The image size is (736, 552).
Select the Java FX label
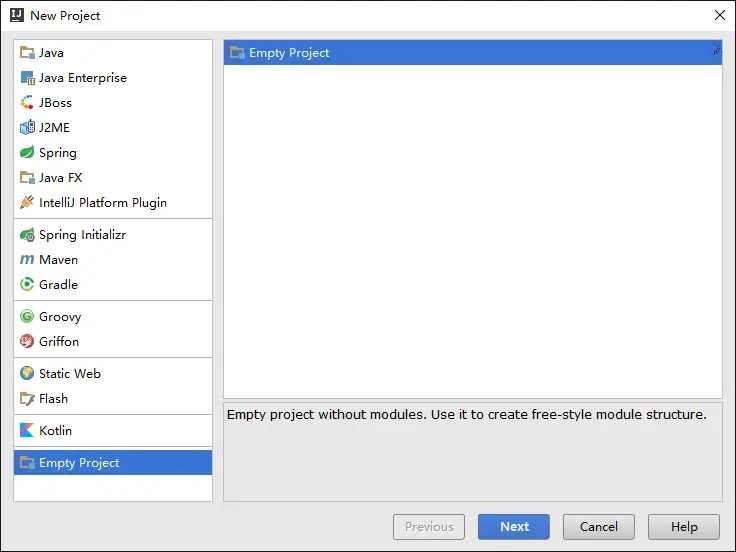[61, 177]
